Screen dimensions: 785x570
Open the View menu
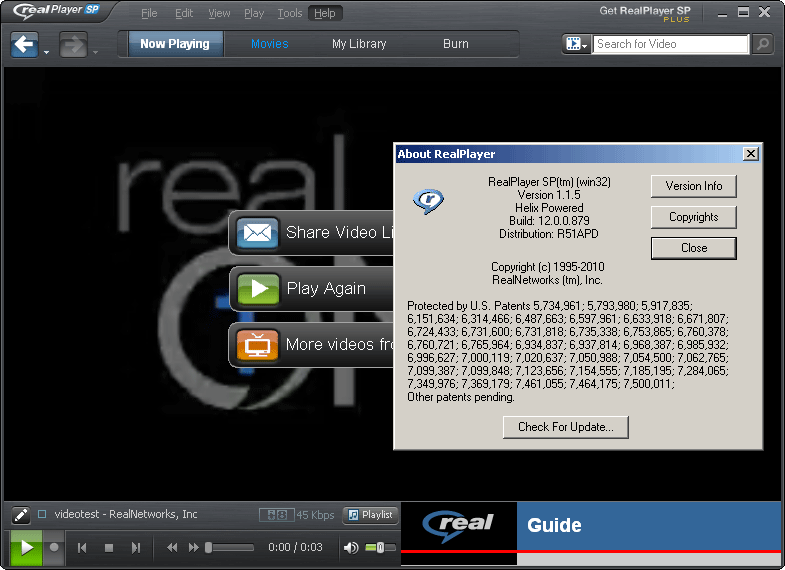(219, 14)
